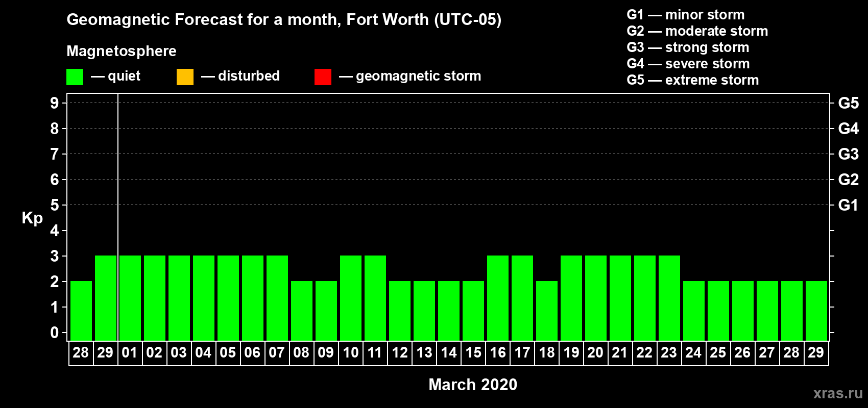Viewport: 868px width, 408px height.
Task: Click the date cell 15
Action: click(473, 353)
